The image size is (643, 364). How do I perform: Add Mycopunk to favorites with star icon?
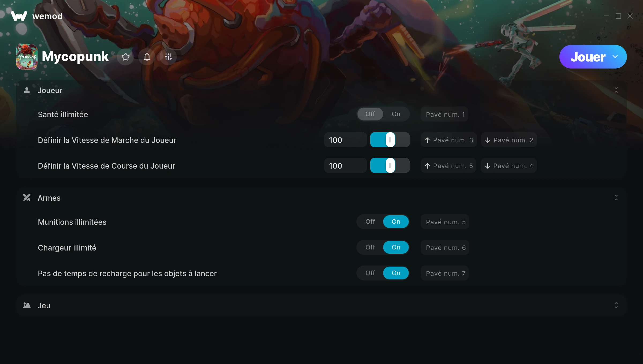125,57
